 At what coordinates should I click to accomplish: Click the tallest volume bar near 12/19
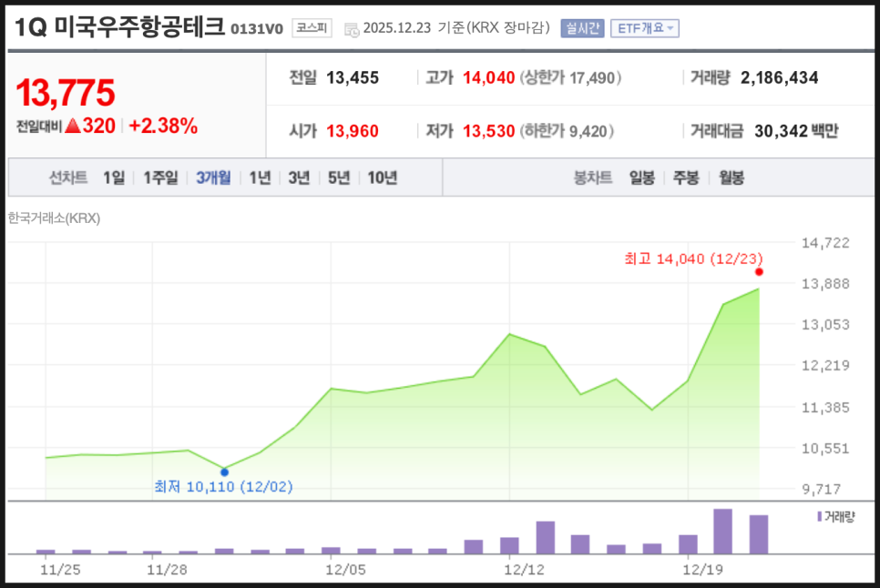pyautogui.click(x=722, y=532)
